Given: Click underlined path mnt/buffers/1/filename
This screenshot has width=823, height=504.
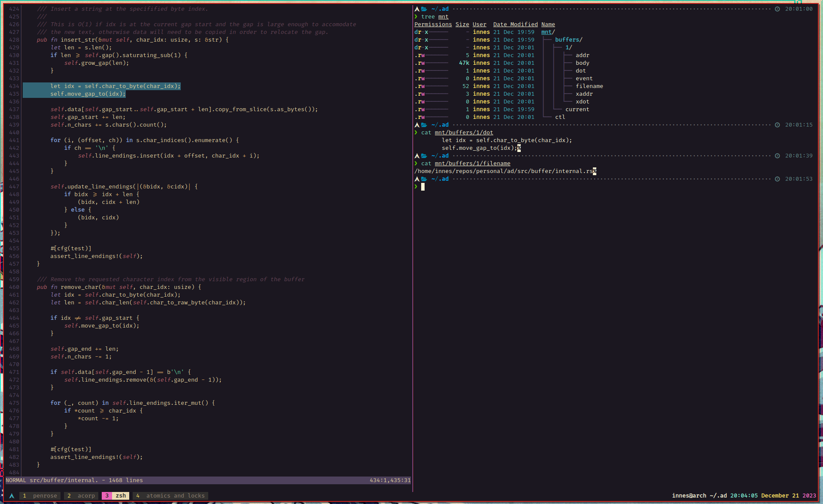Looking at the screenshot, I should pyautogui.click(x=472, y=164).
